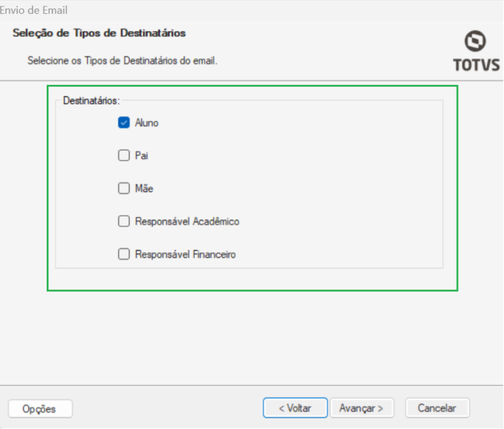Enable the Pai recipient checkbox

pos(124,156)
